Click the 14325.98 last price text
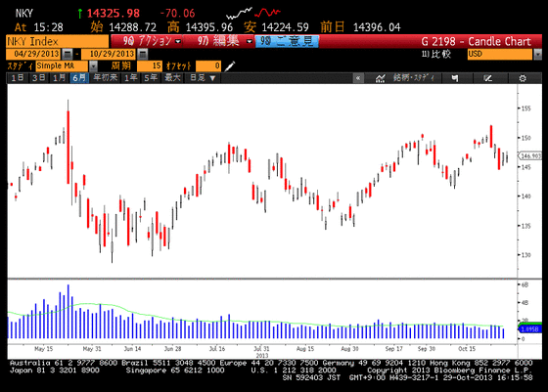Screen dimensions: 548x392 pyautogui.click(x=113, y=14)
